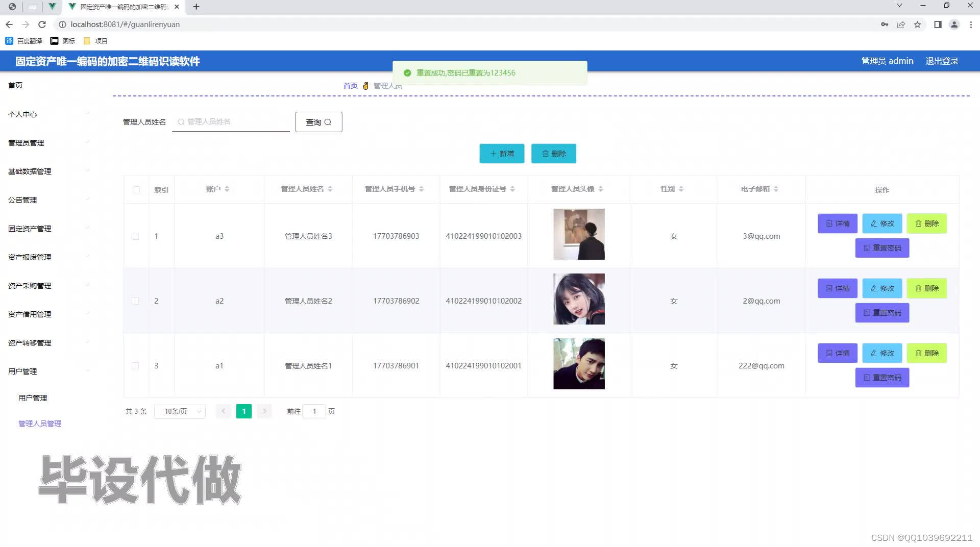This screenshot has height=547, width=980.
Task: Click the 退出登录 logout link
Action: (x=942, y=61)
